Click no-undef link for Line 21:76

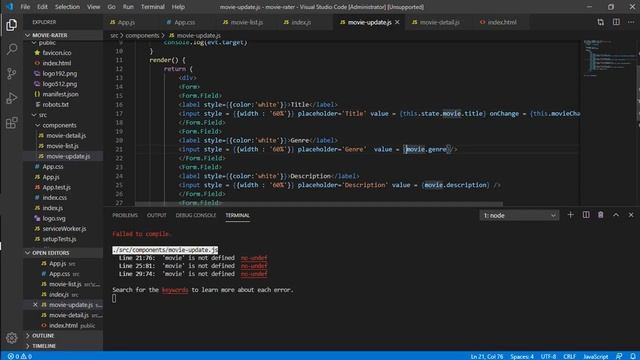(x=254, y=258)
